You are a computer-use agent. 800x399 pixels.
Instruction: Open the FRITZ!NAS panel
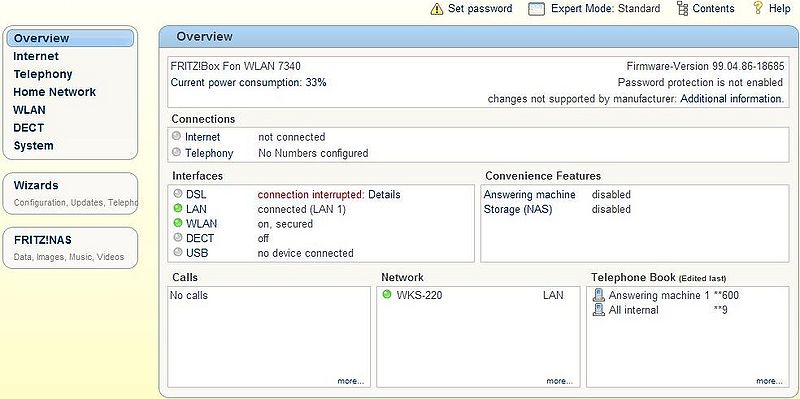click(70, 248)
